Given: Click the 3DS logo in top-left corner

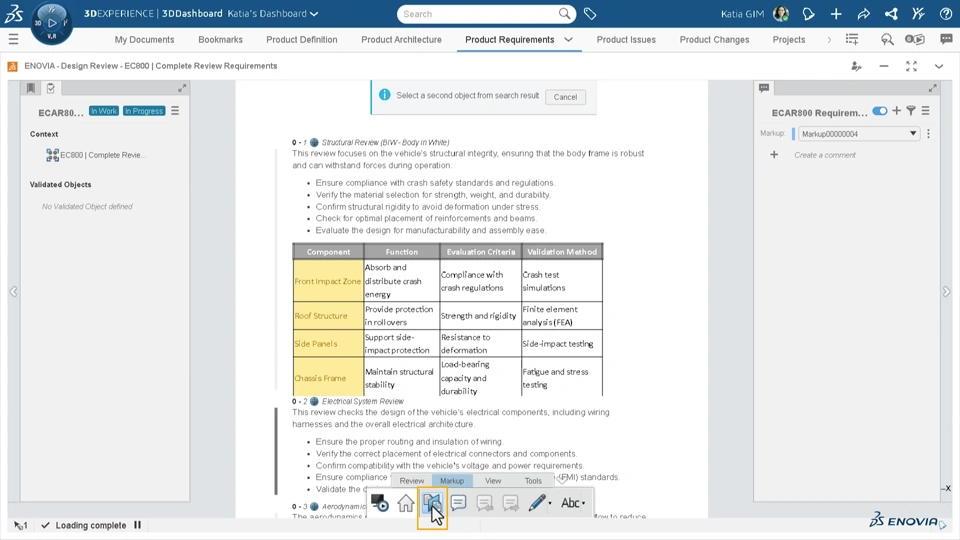Looking at the screenshot, I should tap(14, 13).
